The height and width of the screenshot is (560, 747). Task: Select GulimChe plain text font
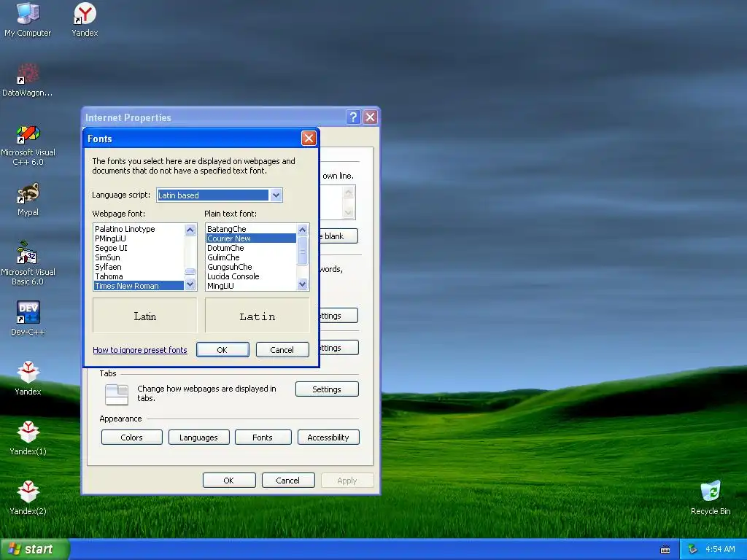tap(251, 257)
